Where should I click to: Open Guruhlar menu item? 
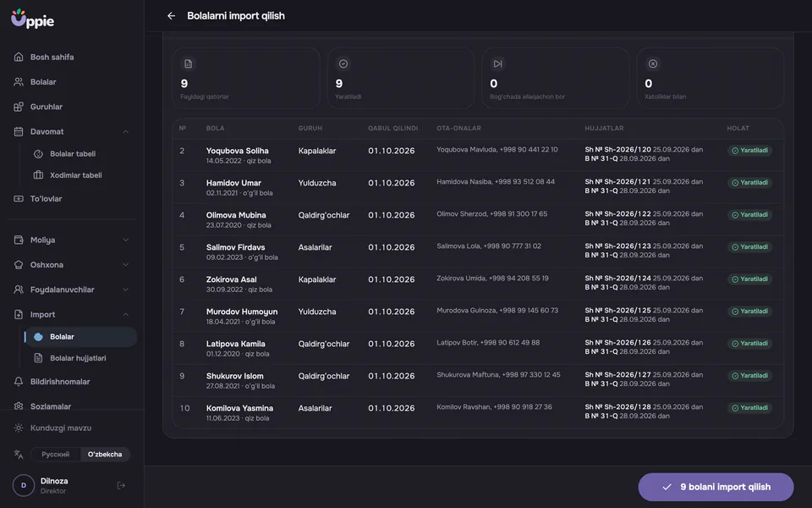point(72,107)
